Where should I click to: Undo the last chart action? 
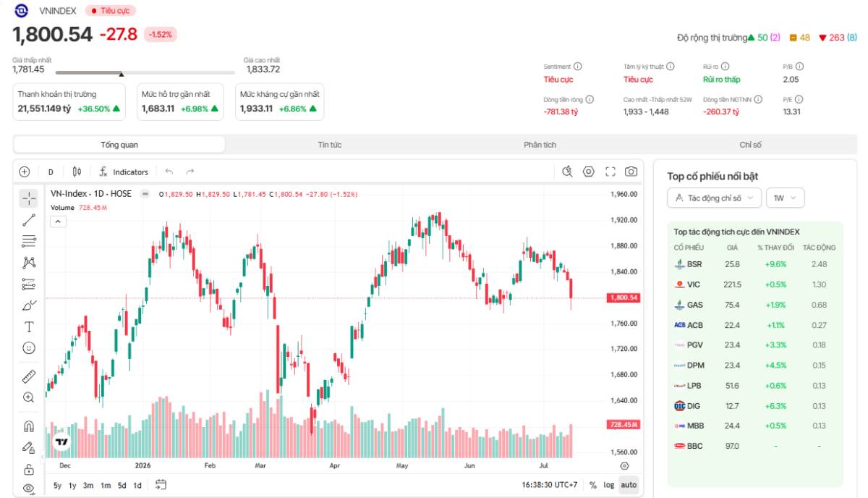[169, 172]
